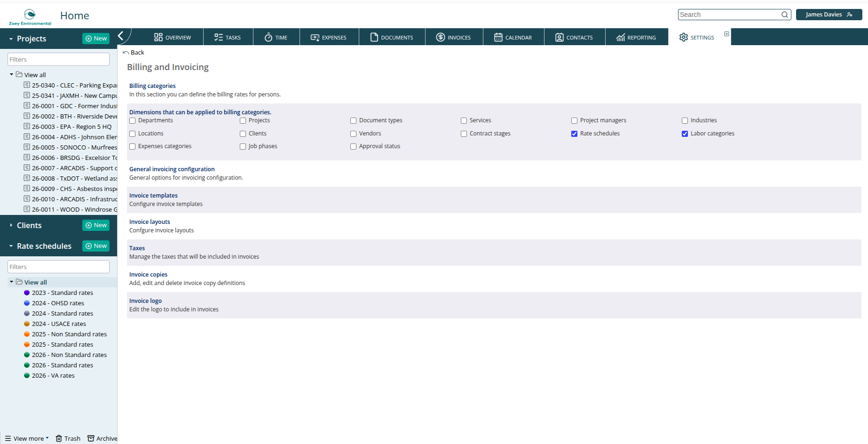Image resolution: width=868 pixels, height=444 pixels.
Task: Collapse the sidebar with the left chevron
Action: pos(121,36)
